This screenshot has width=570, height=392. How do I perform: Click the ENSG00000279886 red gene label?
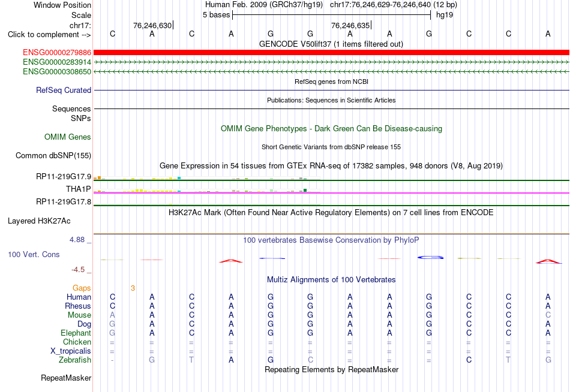pyautogui.click(x=57, y=53)
